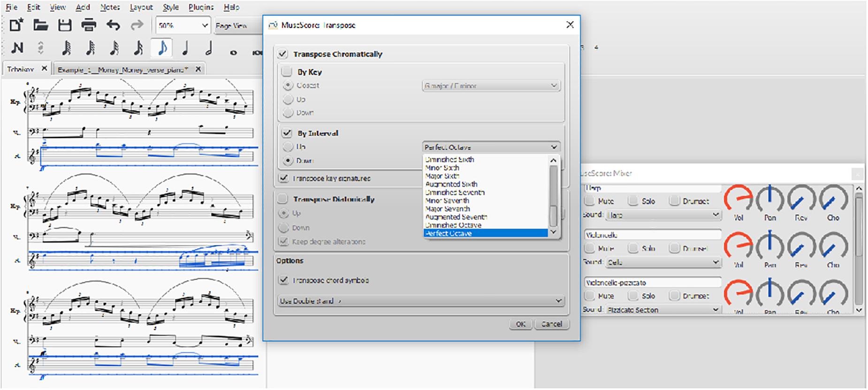
Task: Click the Violoncello Cho knob in Mixer
Action: [833, 246]
